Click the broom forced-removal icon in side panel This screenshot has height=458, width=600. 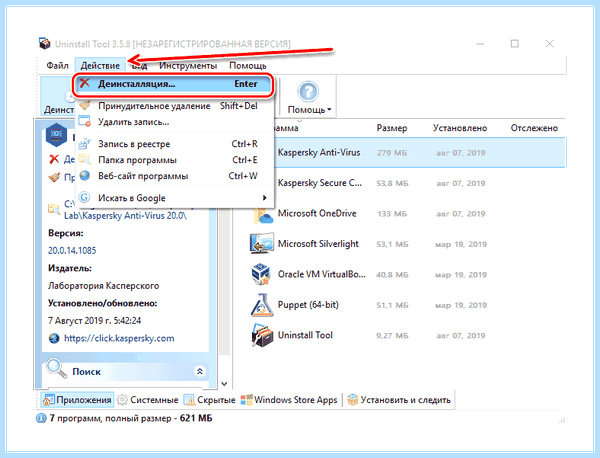click(x=54, y=177)
